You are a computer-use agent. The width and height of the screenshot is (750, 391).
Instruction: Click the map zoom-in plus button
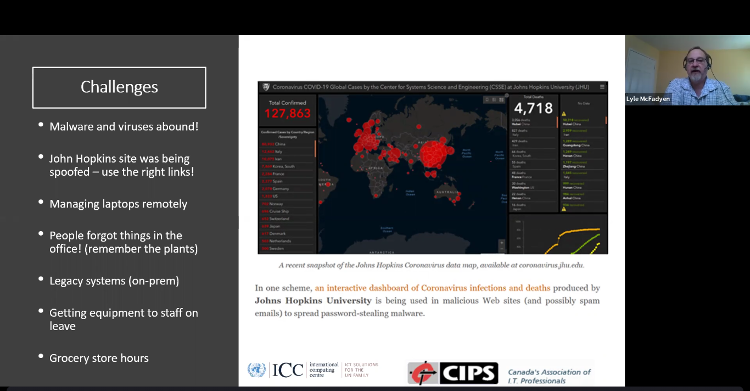coord(502,243)
